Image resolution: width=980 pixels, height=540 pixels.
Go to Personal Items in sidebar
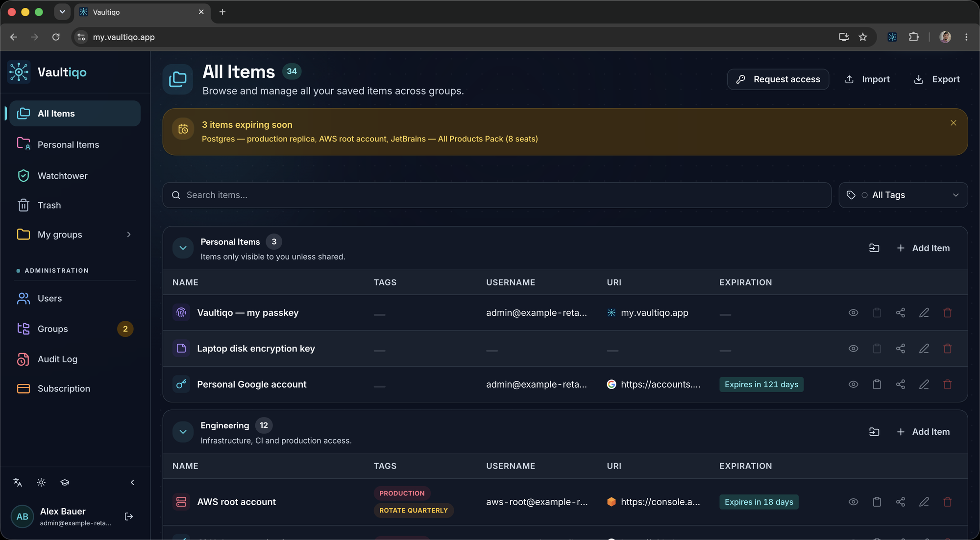pos(74,145)
